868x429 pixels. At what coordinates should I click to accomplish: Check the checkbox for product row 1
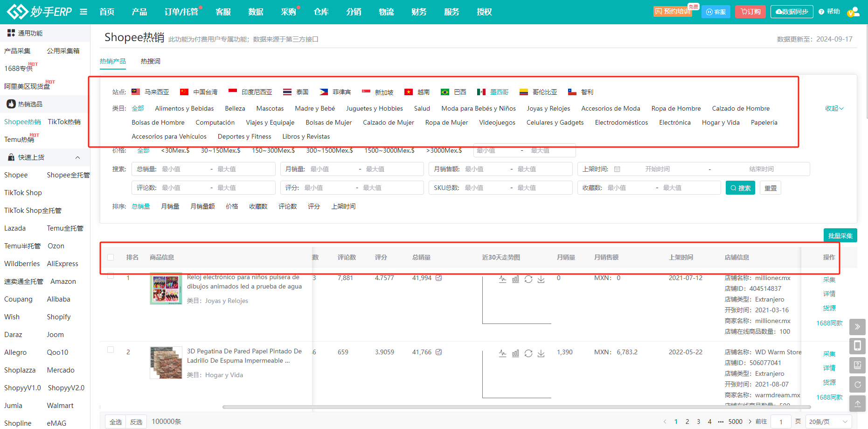(111, 275)
